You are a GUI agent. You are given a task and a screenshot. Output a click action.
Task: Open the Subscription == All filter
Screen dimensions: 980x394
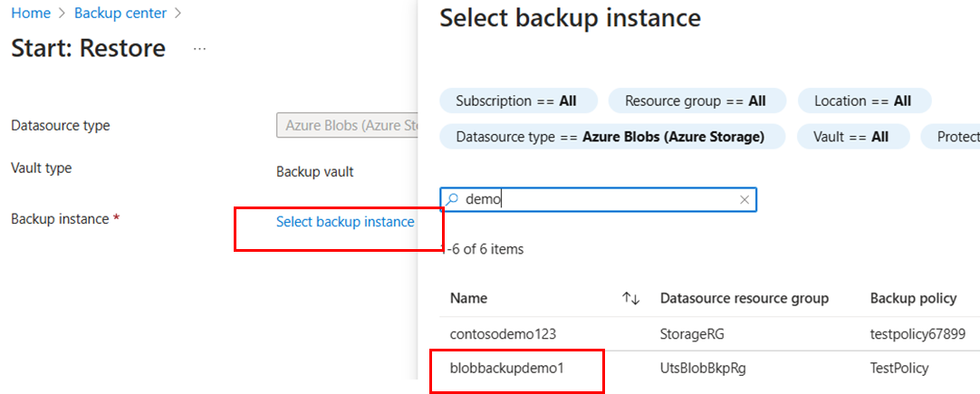click(516, 101)
